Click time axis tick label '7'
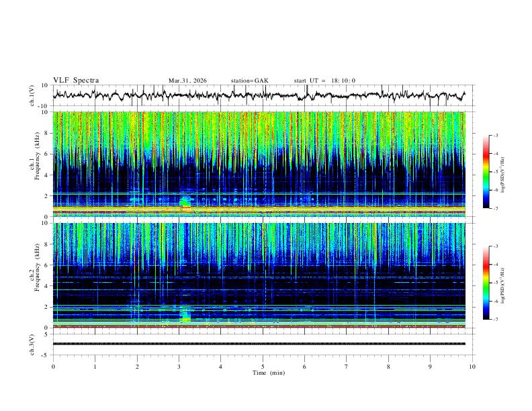This screenshot has width=532, height=411. click(347, 367)
